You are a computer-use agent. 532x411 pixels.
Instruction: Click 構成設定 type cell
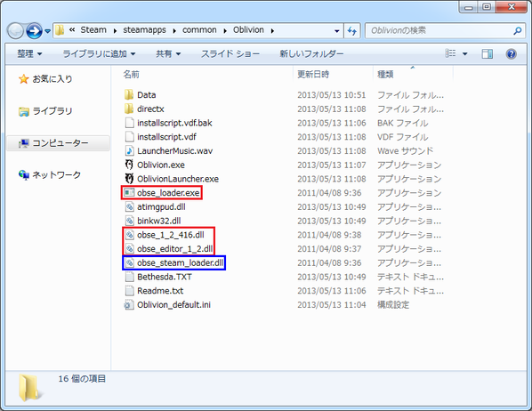click(393, 305)
